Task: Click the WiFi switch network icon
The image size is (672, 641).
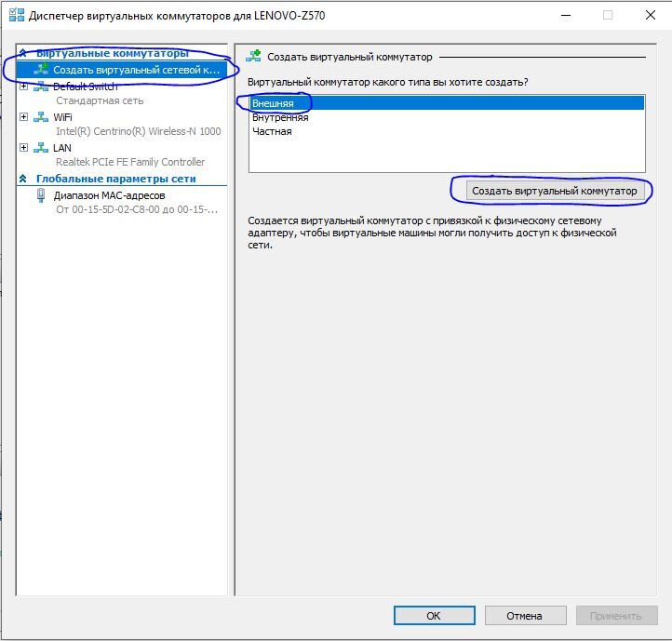Action: (x=41, y=117)
